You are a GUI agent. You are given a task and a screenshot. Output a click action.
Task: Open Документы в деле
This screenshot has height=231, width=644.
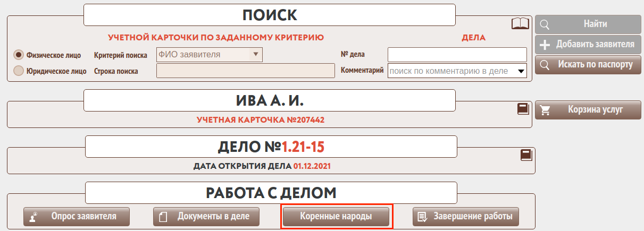[205, 217]
